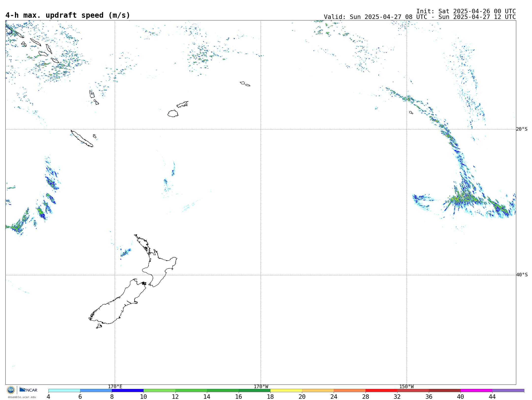
Task: Pick the yellow 18-20 colorbar swatch
Action: pos(286,391)
